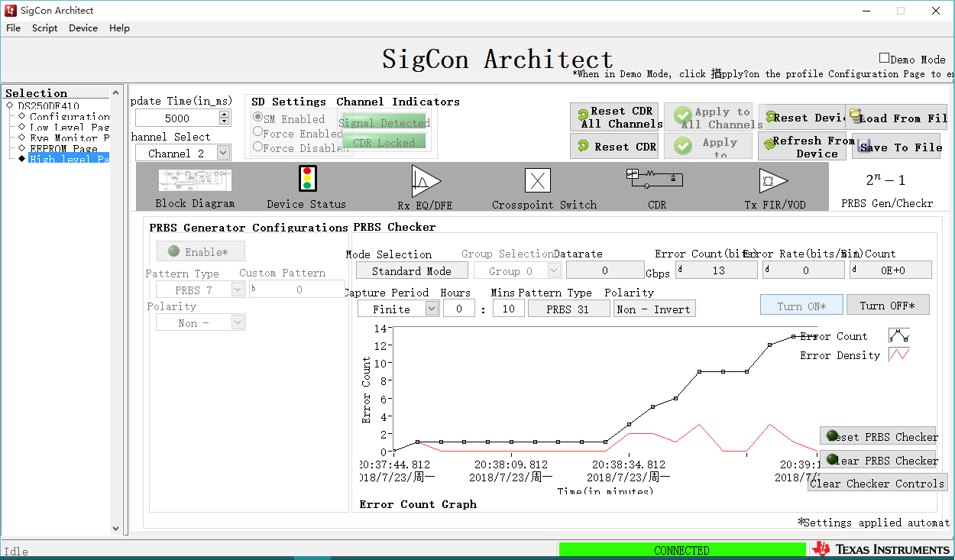The image size is (955, 560).
Task: Click the Update Time input field
Action: [177, 118]
